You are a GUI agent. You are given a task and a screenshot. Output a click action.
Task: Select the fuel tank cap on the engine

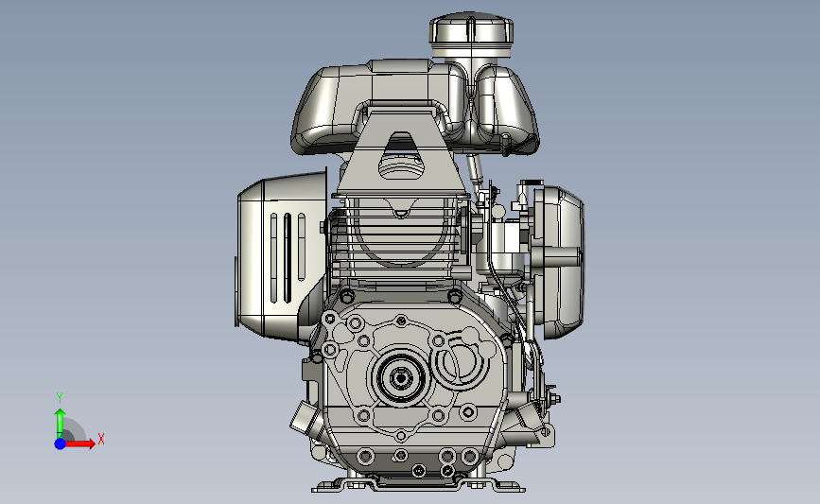(x=471, y=35)
